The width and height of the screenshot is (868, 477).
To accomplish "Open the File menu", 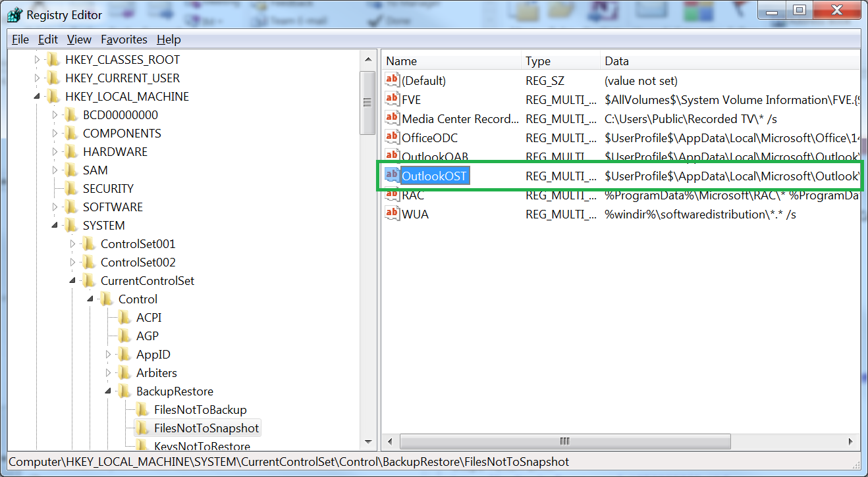I will coord(20,39).
